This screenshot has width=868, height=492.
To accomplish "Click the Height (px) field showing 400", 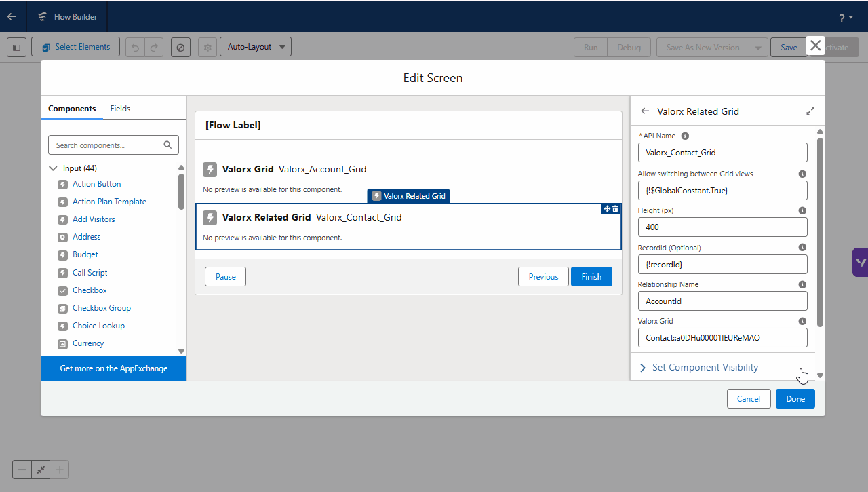I will click(722, 227).
